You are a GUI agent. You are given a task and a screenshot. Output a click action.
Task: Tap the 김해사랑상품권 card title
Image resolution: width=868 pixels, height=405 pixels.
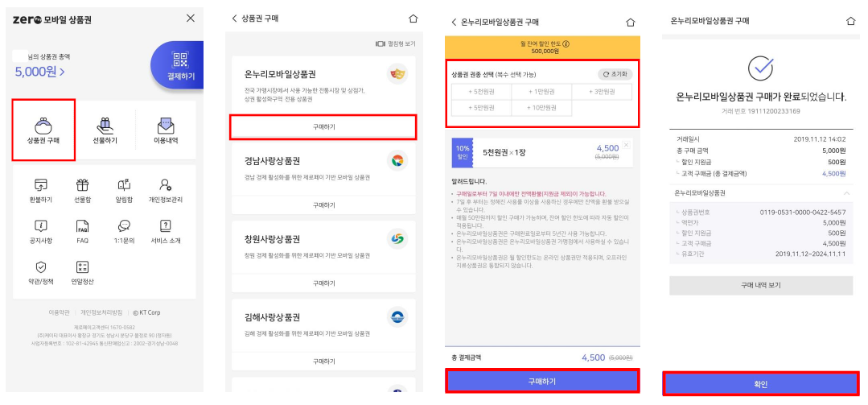[x=273, y=318]
